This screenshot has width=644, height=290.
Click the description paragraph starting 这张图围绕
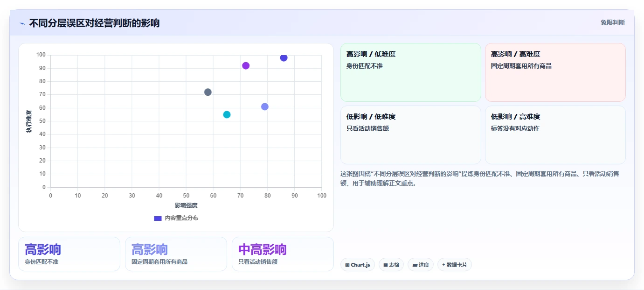(x=480, y=178)
